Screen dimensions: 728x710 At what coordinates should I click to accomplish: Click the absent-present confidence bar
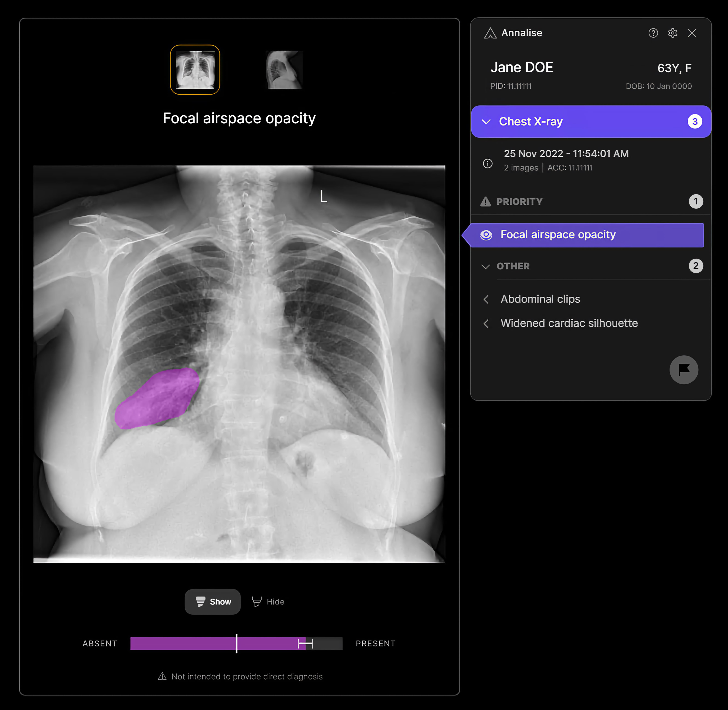click(x=236, y=643)
